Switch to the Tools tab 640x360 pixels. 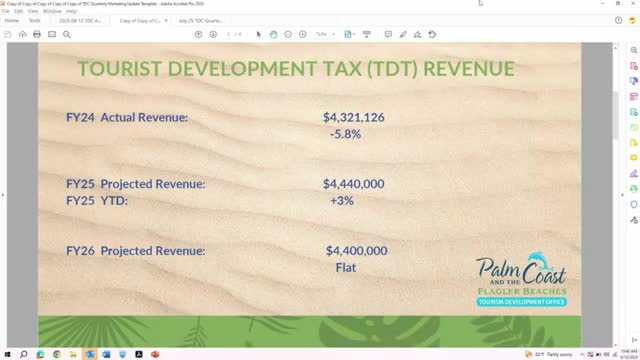[x=34, y=20]
